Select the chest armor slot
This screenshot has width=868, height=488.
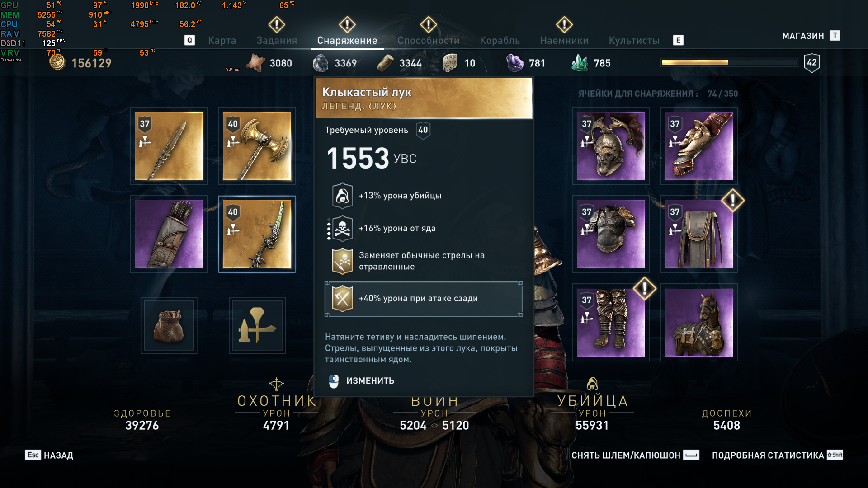611,234
